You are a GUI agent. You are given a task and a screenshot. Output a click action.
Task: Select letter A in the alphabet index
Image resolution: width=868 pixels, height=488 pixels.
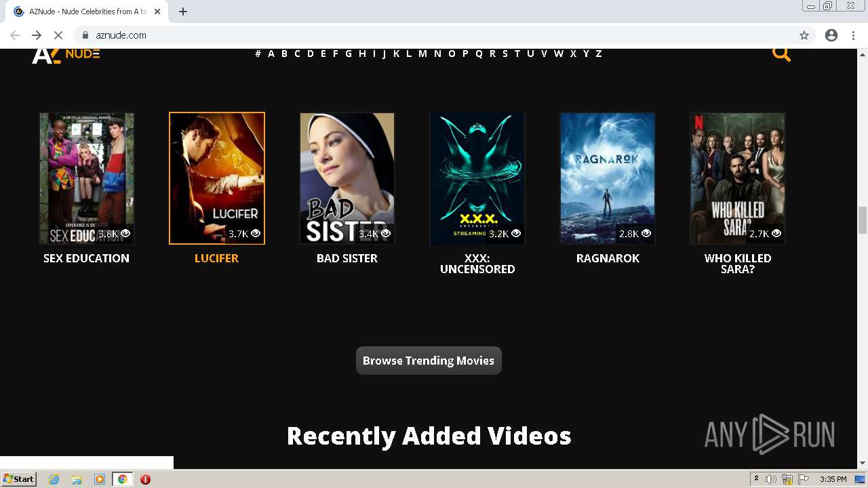(271, 54)
